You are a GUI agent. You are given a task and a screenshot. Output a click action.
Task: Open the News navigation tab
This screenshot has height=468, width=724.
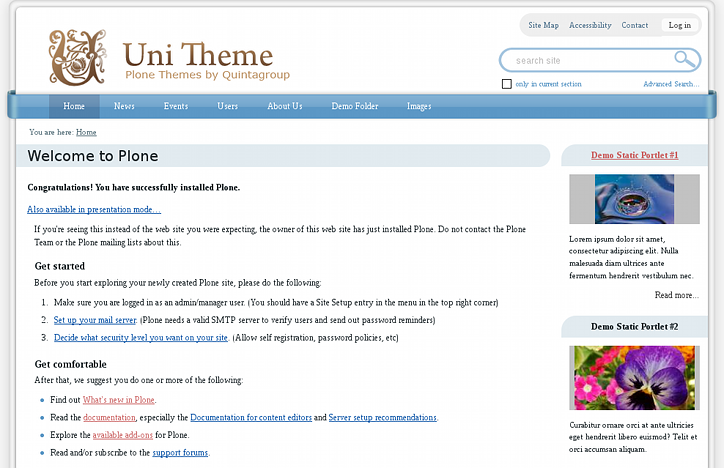point(124,106)
